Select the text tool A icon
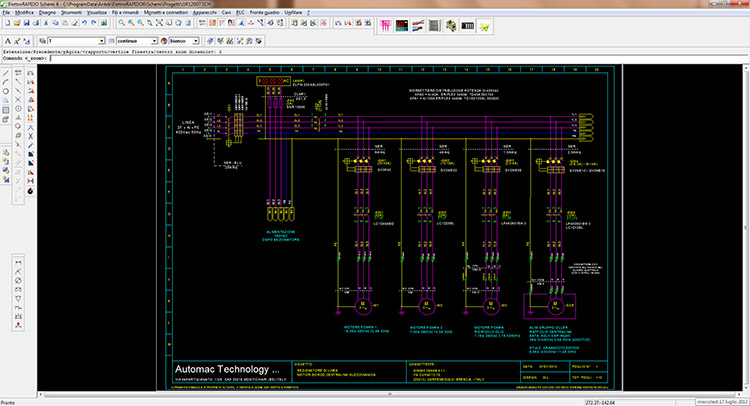The height and width of the screenshot is (406, 750). coord(7,41)
